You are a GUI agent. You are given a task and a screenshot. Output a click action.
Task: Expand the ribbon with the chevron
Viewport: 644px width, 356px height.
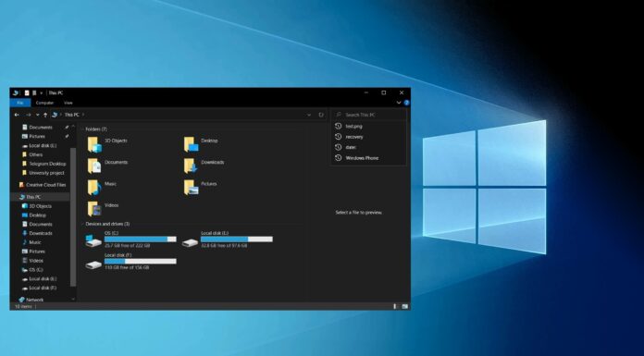point(399,103)
